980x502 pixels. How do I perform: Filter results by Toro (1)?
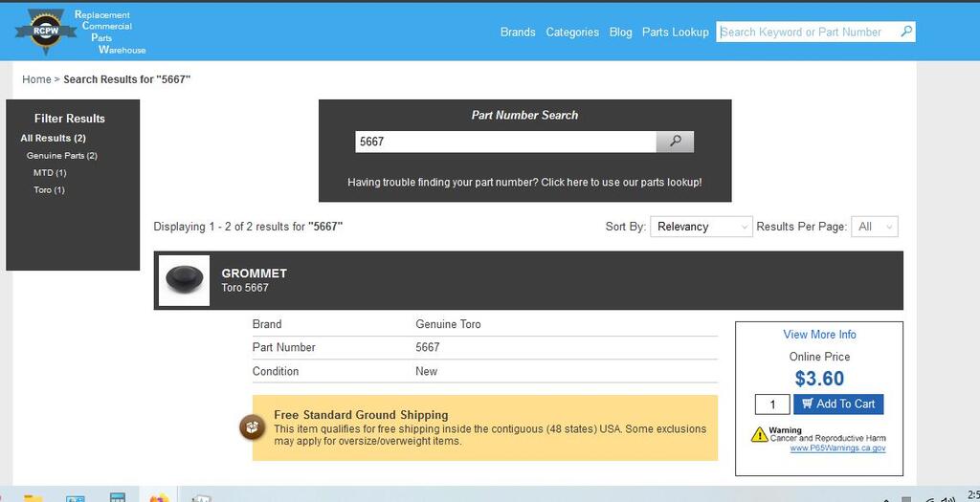coord(50,190)
